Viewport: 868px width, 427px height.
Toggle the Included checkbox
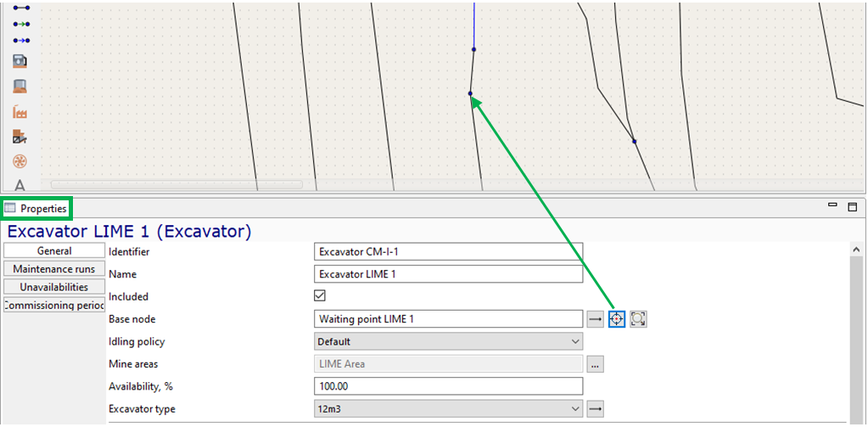(319, 295)
